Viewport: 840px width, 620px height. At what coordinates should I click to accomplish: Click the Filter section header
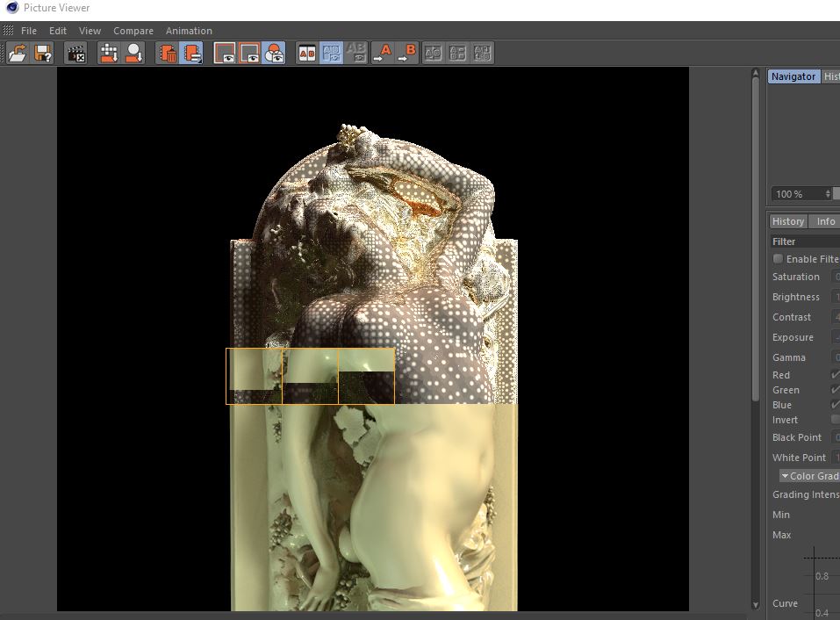(x=805, y=242)
